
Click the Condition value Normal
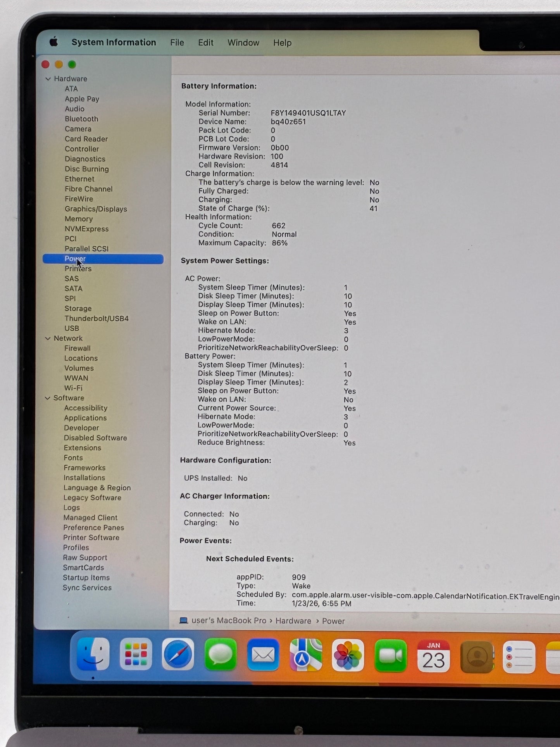pyautogui.click(x=284, y=235)
